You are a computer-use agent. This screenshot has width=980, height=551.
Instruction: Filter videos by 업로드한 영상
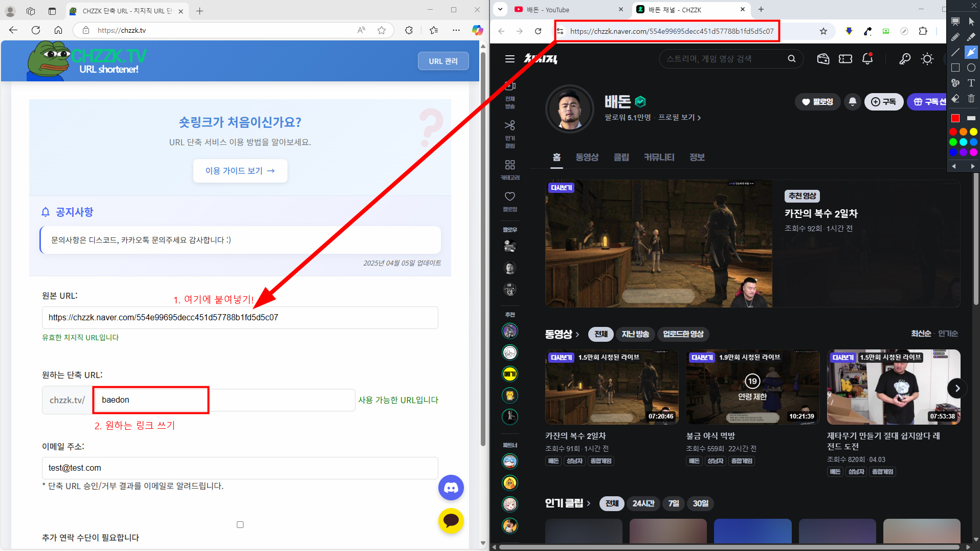[x=683, y=334]
